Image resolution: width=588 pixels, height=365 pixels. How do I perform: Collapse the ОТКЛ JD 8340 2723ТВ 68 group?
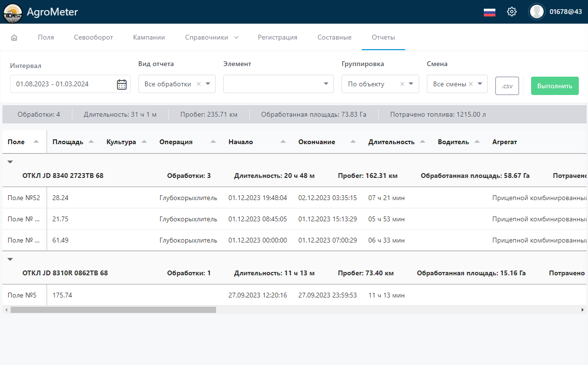click(x=10, y=162)
